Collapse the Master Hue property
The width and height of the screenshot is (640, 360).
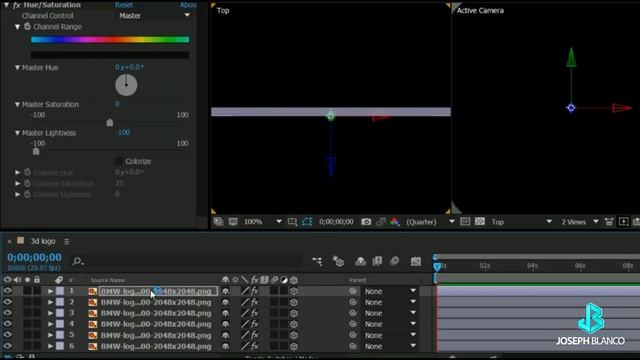[x=17, y=67]
